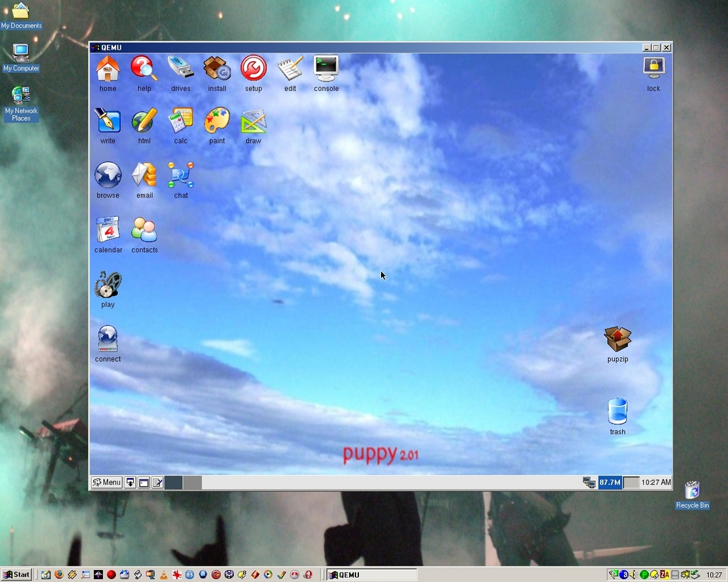Open the pupzip archive box icon

point(618,344)
